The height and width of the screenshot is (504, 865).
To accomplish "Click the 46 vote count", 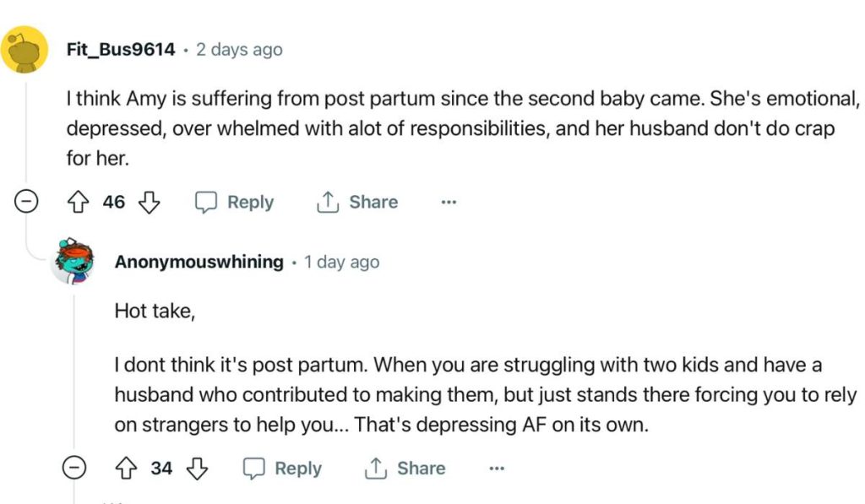I will [113, 203].
